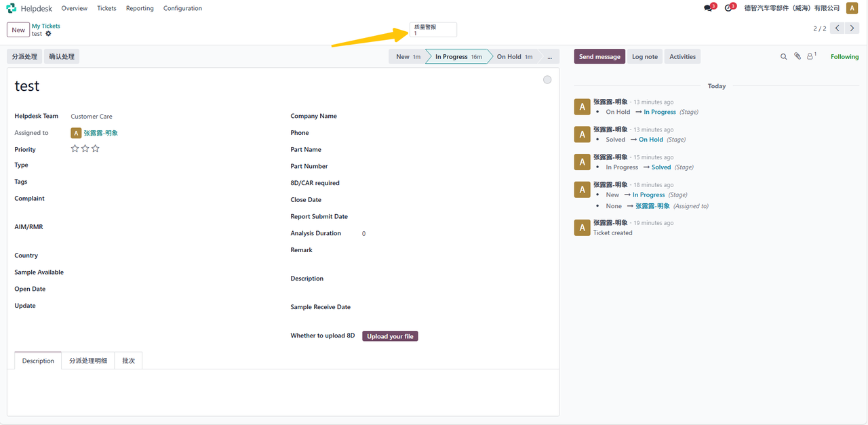Open the chat messages icon

pos(708,8)
